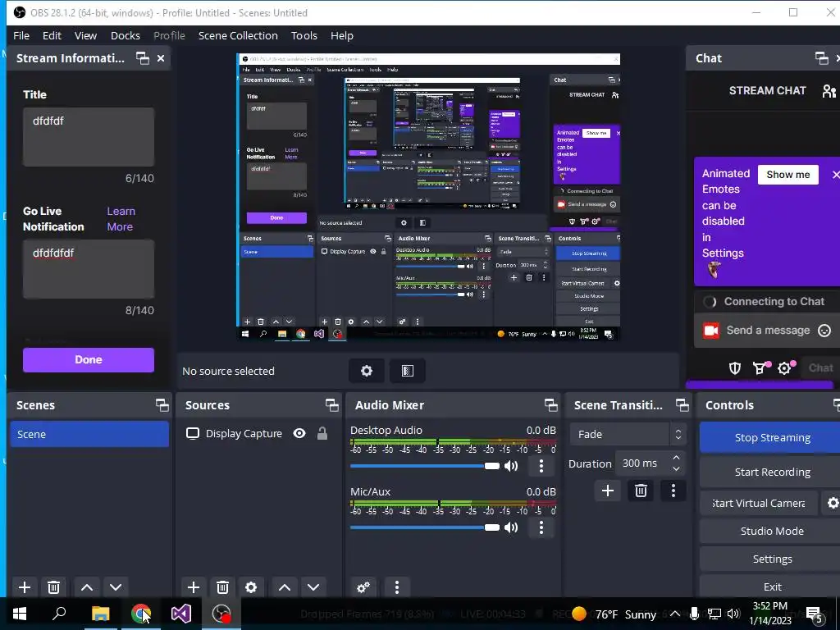Open the Edit menu
Image resolution: width=840 pixels, height=630 pixels.
click(52, 35)
